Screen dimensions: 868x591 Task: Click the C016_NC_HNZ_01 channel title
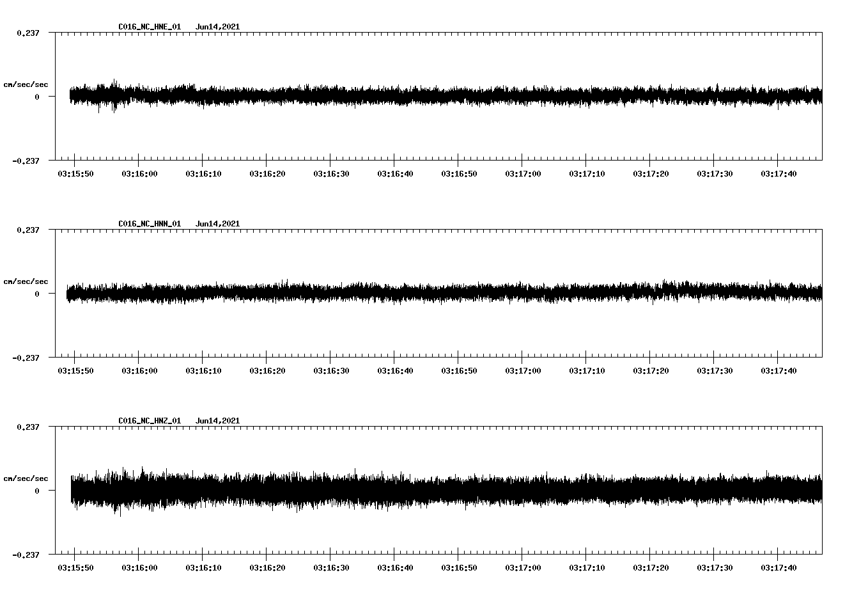point(150,421)
